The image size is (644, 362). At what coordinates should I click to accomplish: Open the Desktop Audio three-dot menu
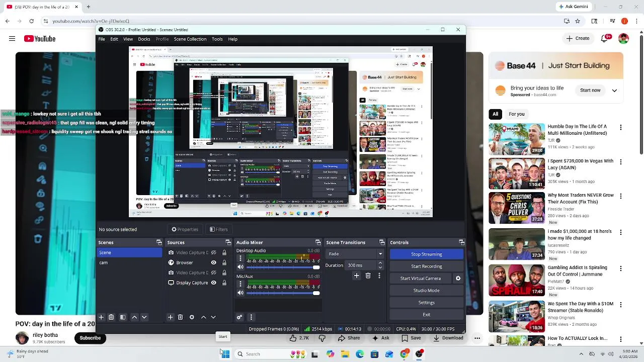(240, 258)
